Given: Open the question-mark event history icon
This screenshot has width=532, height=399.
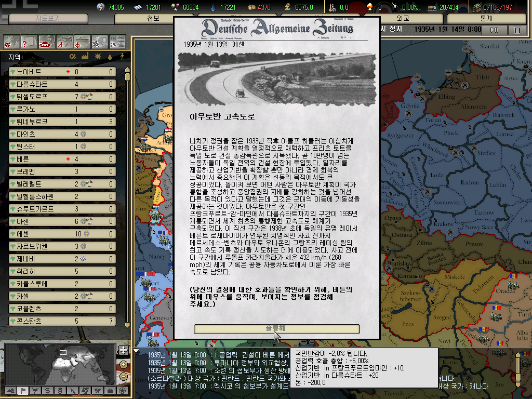Looking at the screenshot, I should click(29, 42).
